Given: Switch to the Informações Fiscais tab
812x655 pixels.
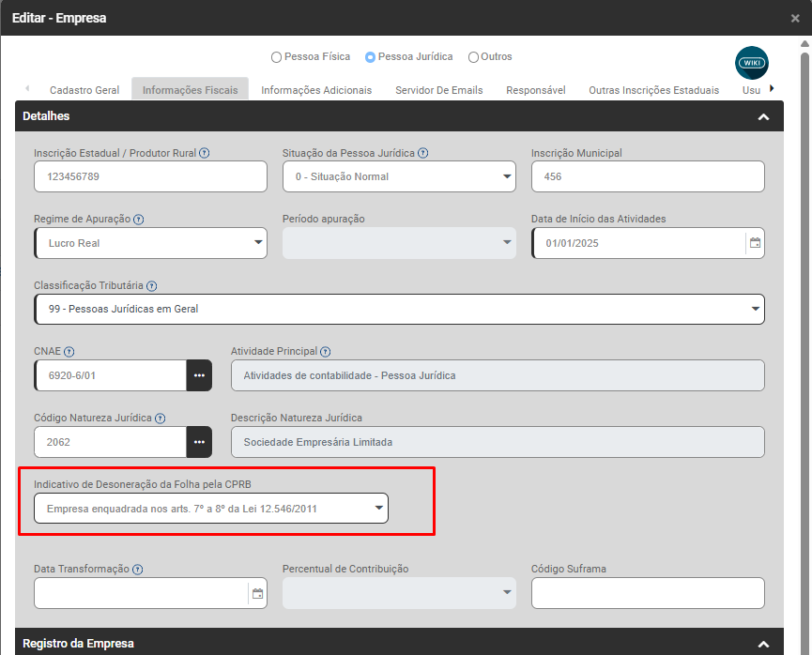Looking at the screenshot, I should (190, 90).
